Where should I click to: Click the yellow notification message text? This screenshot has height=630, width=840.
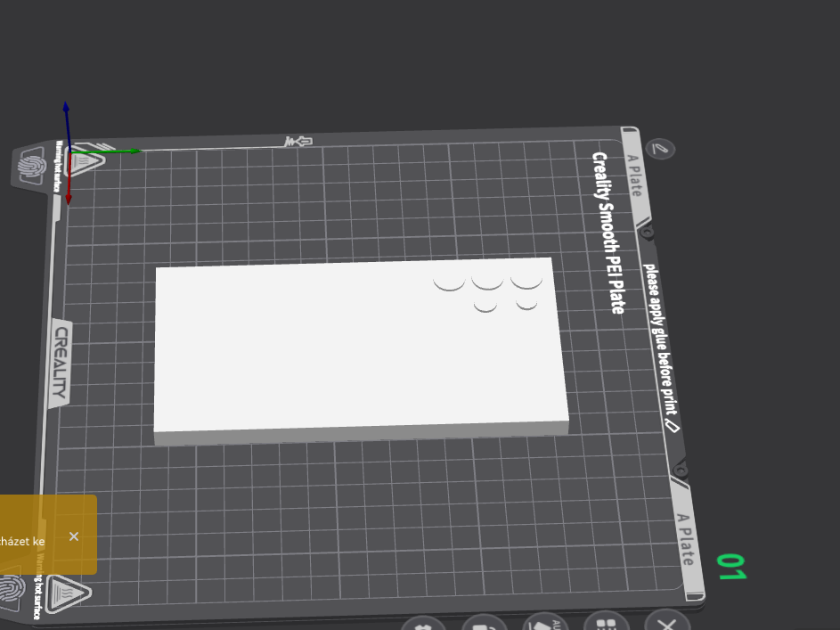tap(22, 541)
